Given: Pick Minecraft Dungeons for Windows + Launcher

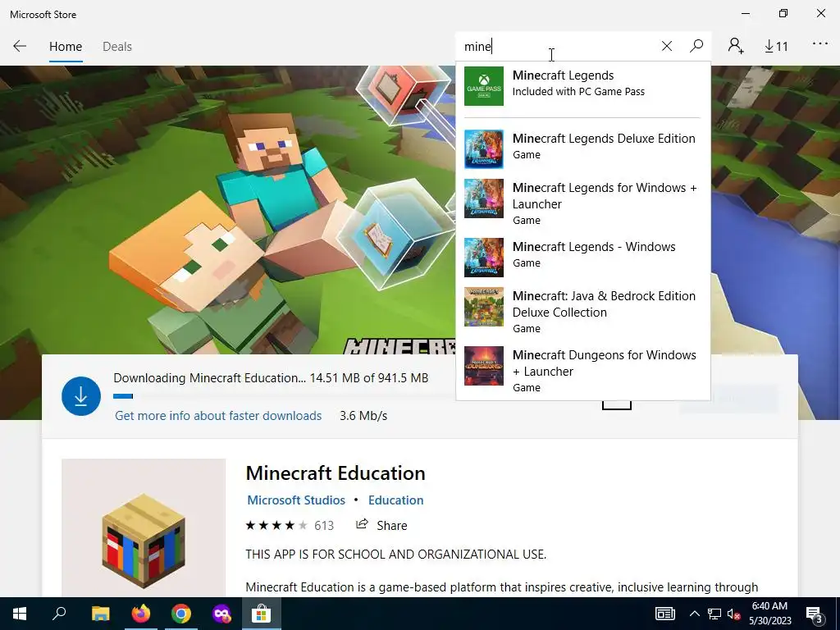Looking at the screenshot, I should click(x=583, y=371).
